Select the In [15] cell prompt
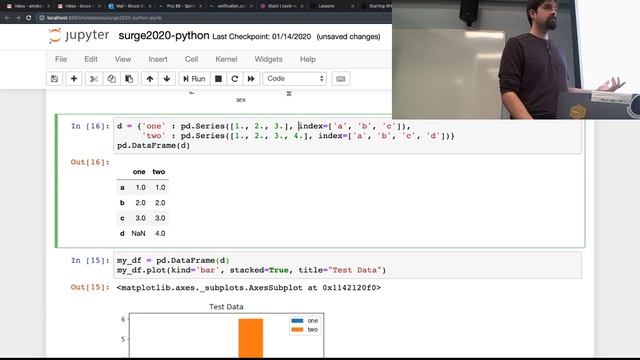Viewport: 640px width, 360px height. coord(90,260)
